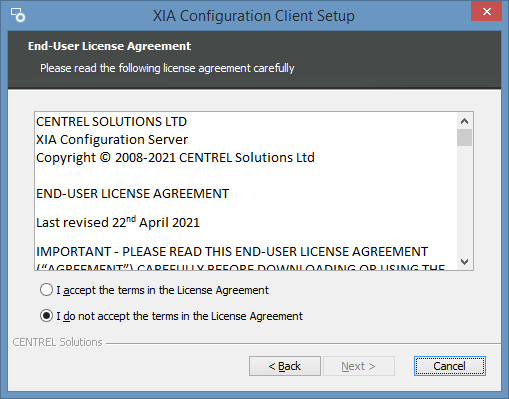Image resolution: width=509 pixels, height=399 pixels.
Task: Click "END-USER LICENSE AGREEMENT" heading inside license box
Action: click(x=132, y=194)
